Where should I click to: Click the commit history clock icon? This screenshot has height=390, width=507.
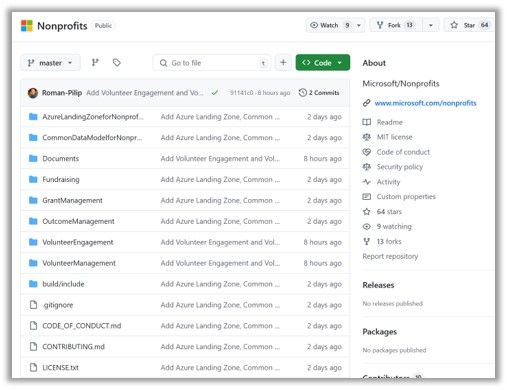pyautogui.click(x=302, y=93)
